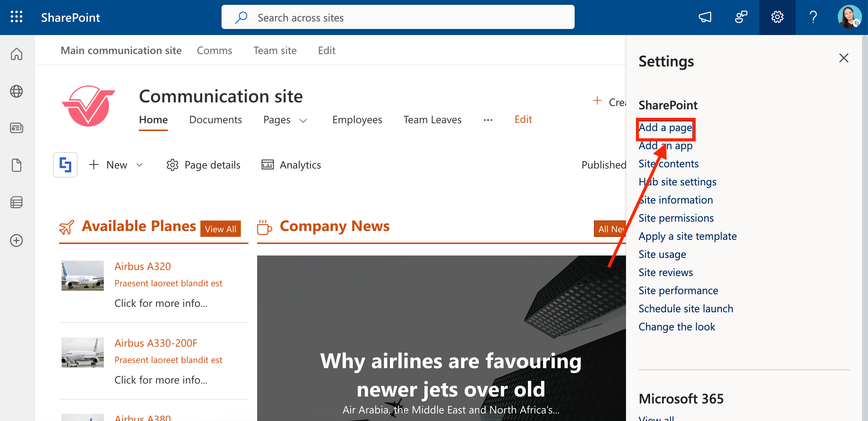Click Change the look
This screenshot has height=421, width=868.
click(x=677, y=327)
